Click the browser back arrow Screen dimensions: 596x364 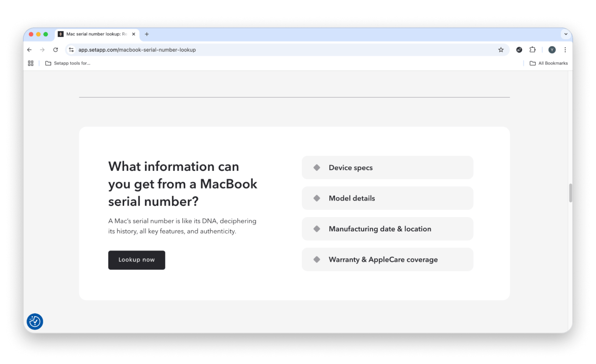29,50
